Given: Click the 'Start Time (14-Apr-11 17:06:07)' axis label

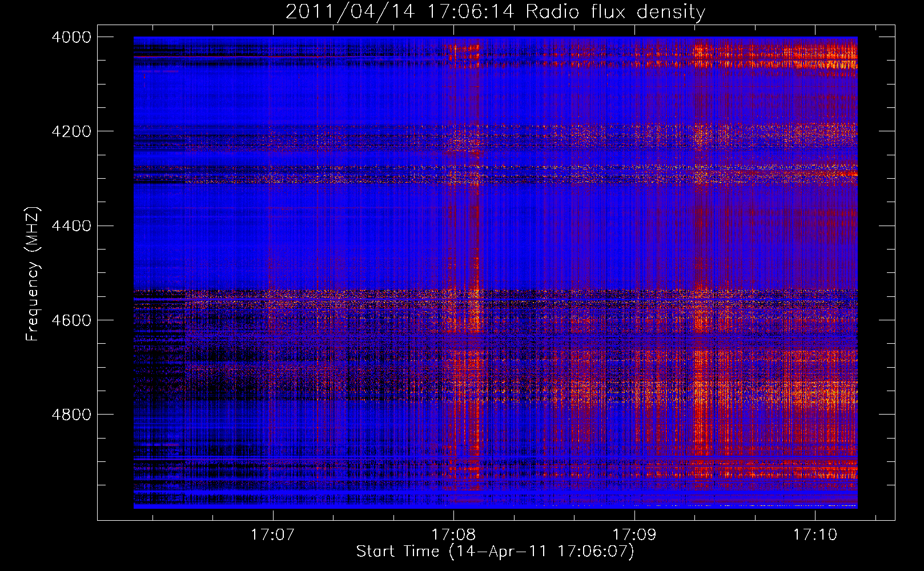Looking at the screenshot, I should 495,552.
